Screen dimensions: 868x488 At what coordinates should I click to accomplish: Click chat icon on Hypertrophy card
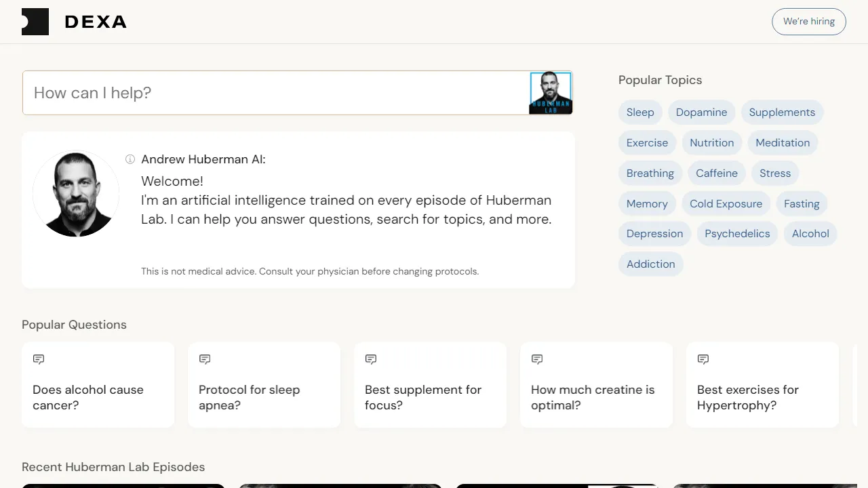click(703, 359)
